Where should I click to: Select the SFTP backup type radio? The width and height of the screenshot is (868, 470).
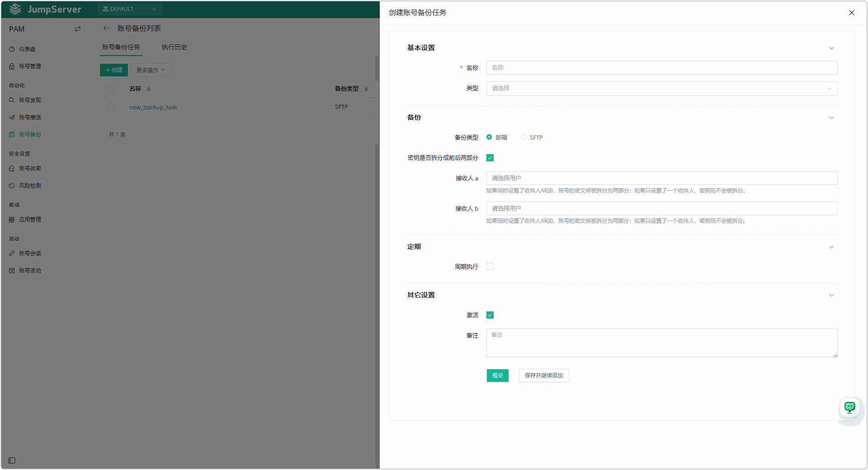pyautogui.click(x=524, y=137)
